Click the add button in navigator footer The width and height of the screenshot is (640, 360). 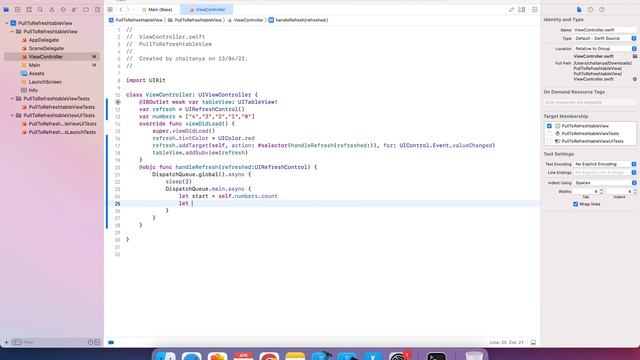coord(6,342)
